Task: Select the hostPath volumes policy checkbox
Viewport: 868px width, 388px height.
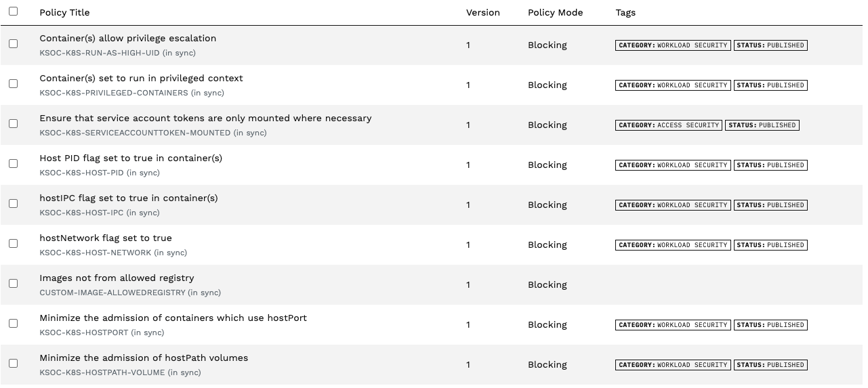Action: coord(13,363)
